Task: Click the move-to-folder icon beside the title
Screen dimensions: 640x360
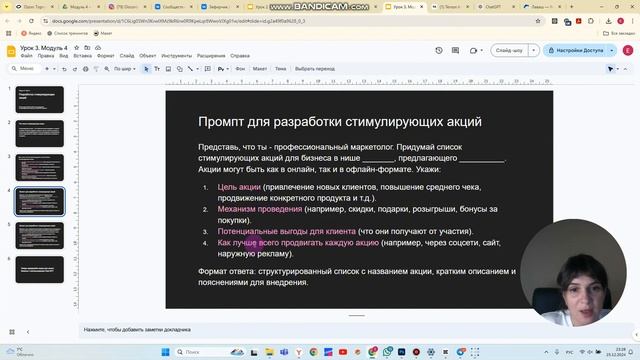Action: (87, 48)
